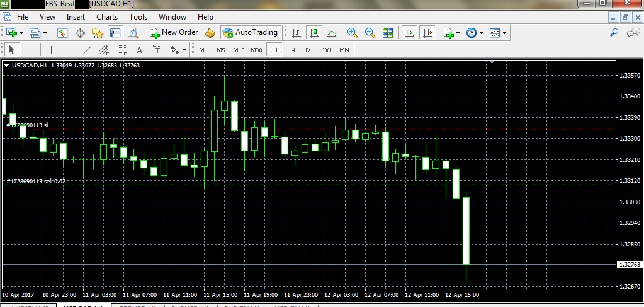This screenshot has height=307, width=644.
Task: Click the New Order button
Action: click(174, 33)
